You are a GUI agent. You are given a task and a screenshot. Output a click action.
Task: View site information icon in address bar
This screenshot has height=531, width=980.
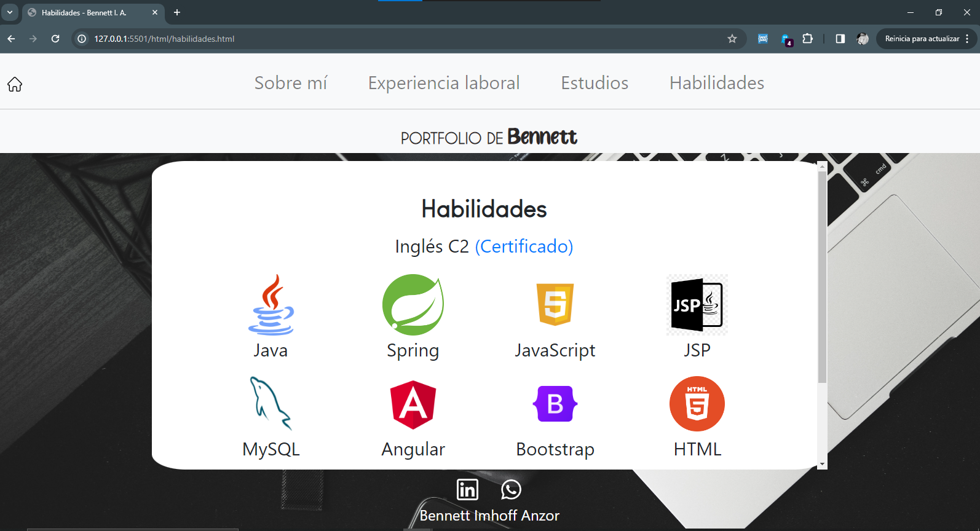point(82,39)
